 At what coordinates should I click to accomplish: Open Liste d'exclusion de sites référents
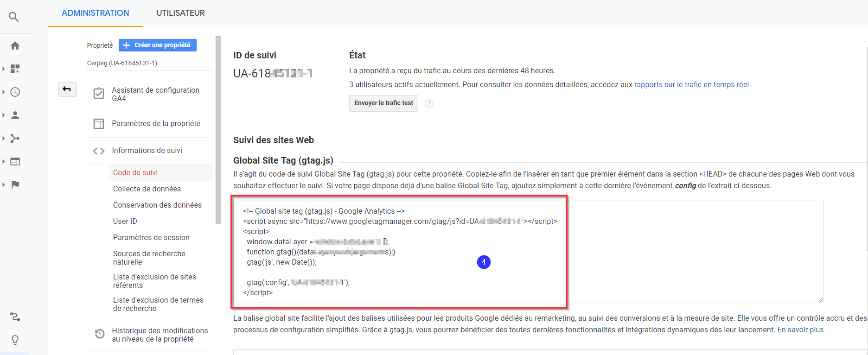pyautogui.click(x=154, y=281)
